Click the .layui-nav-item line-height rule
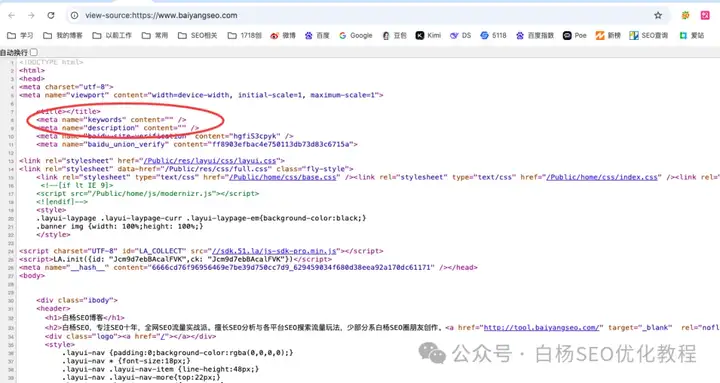This screenshot has width=720, height=383. pos(160,369)
